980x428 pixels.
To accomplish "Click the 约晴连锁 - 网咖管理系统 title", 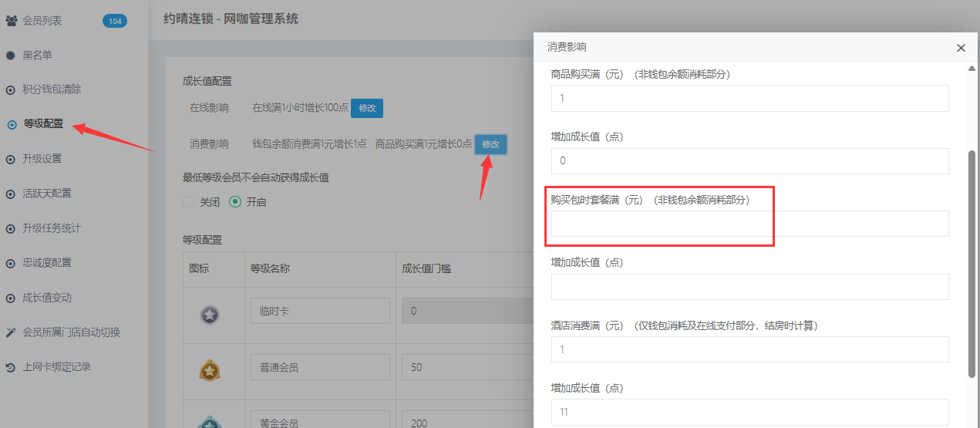I will (x=231, y=19).
